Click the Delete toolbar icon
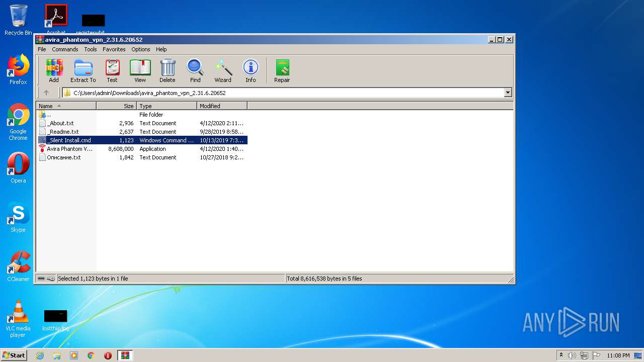Image resolution: width=644 pixels, height=362 pixels. pyautogui.click(x=168, y=71)
